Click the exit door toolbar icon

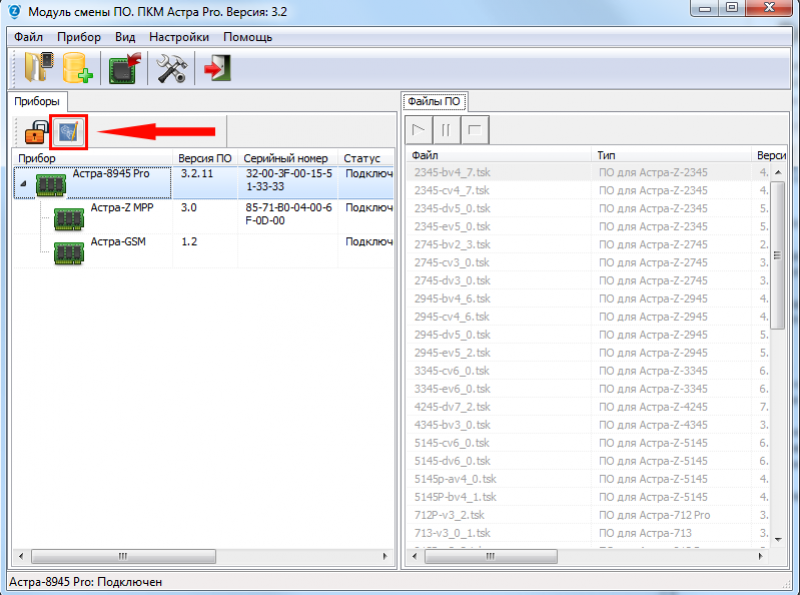pyautogui.click(x=218, y=68)
